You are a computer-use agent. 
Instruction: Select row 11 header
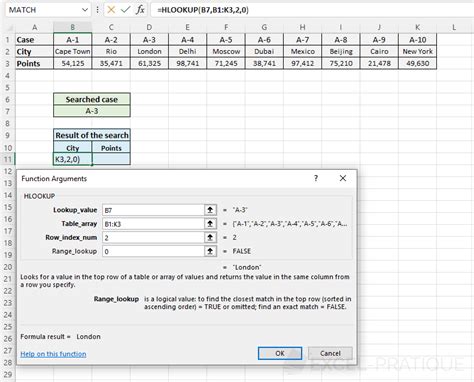tap(7, 159)
